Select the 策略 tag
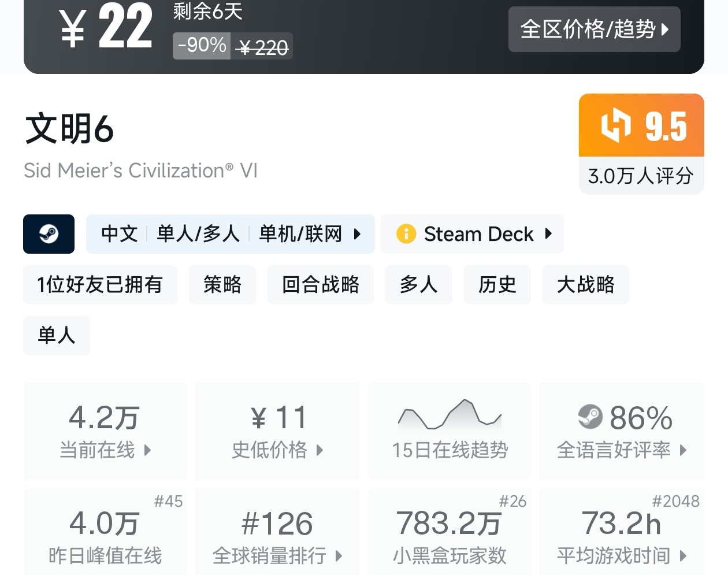 point(222,284)
